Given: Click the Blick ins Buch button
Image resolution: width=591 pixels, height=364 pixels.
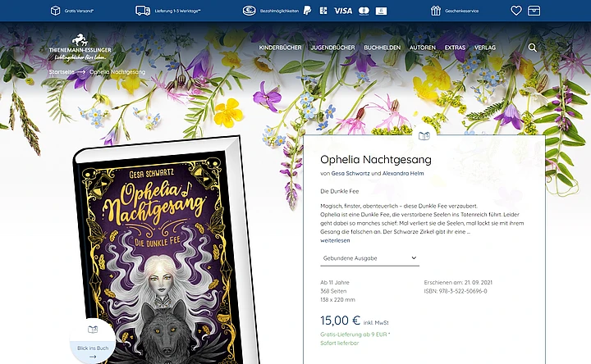Looking at the screenshot, I should pos(93,341).
